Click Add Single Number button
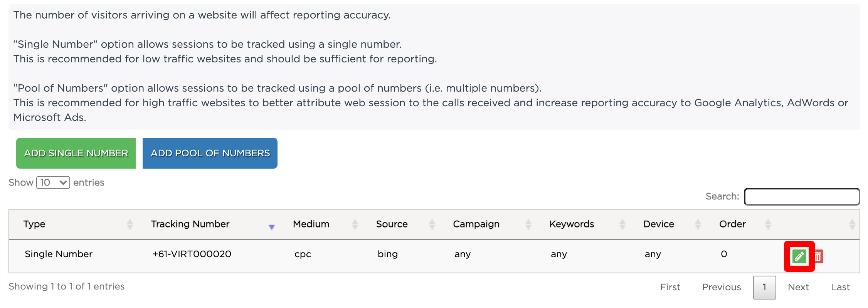The height and width of the screenshot is (308, 868). tap(76, 153)
